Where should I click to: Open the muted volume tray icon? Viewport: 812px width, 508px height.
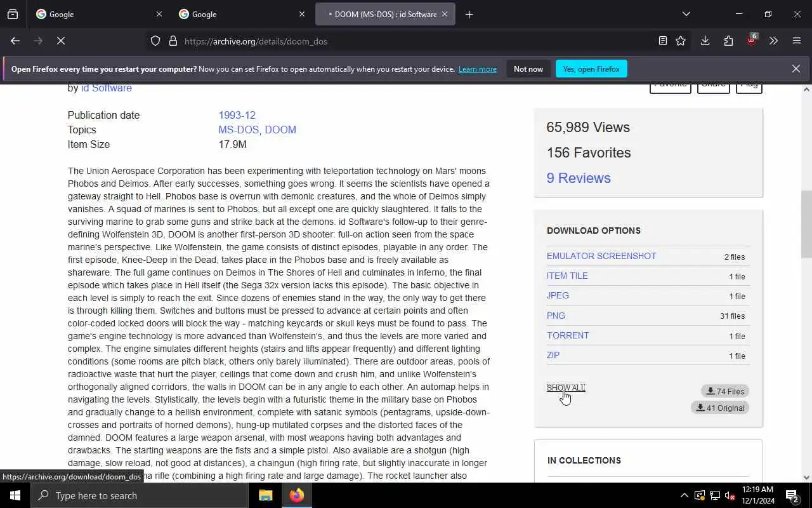730,495
